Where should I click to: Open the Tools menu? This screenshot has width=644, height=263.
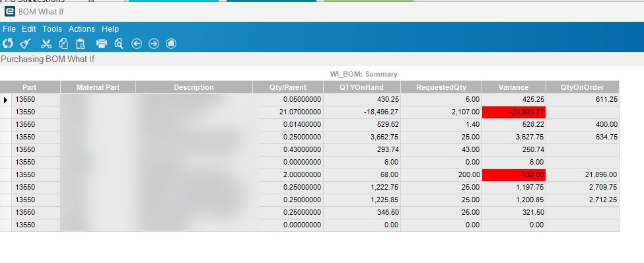(x=52, y=29)
